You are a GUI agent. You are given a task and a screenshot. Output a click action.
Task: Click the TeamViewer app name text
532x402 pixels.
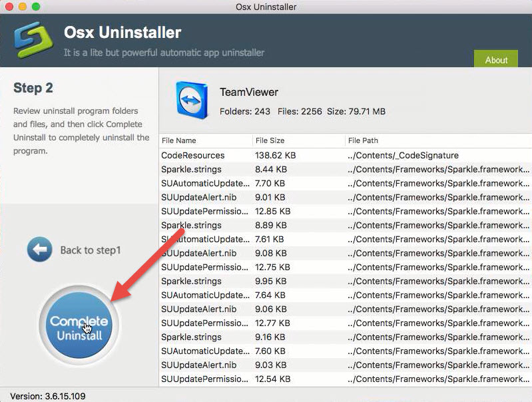[x=249, y=92]
